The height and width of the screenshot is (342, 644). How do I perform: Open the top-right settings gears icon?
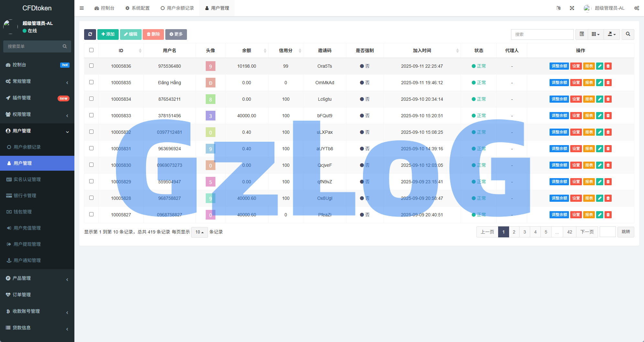click(x=636, y=8)
